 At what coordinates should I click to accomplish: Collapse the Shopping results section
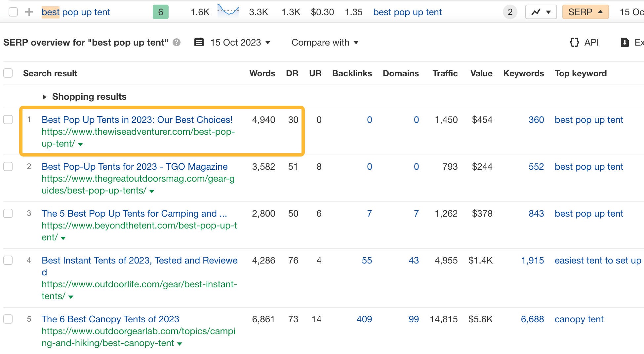pyautogui.click(x=45, y=97)
